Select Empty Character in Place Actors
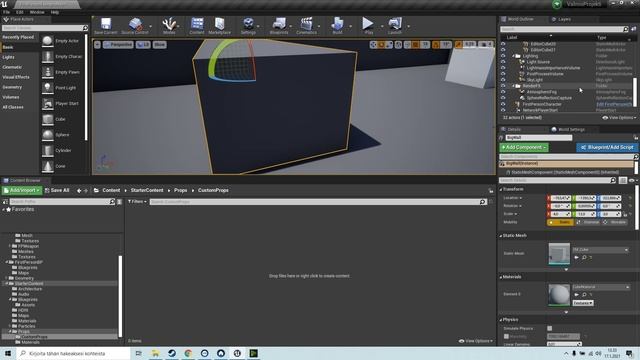This screenshot has height=360, width=640. (x=63, y=56)
